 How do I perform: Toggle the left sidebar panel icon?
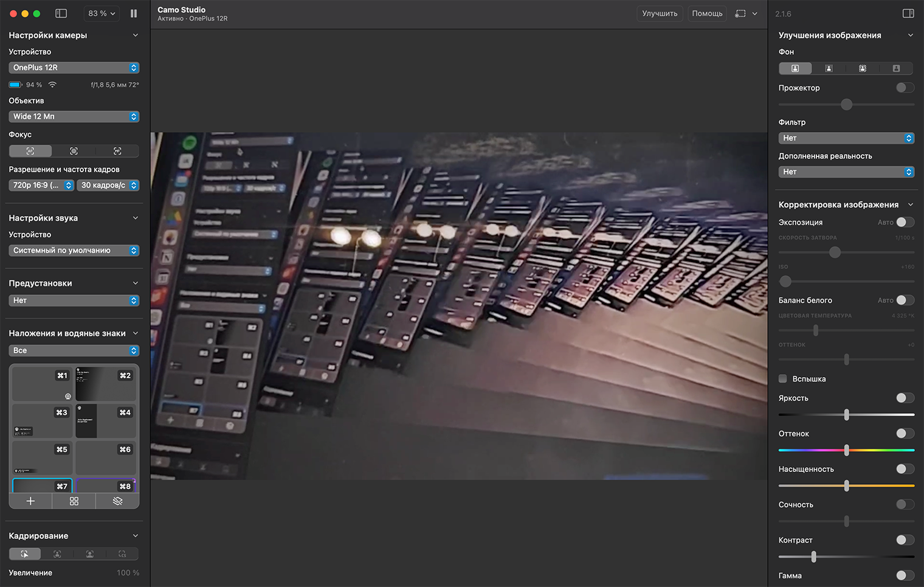click(x=61, y=13)
